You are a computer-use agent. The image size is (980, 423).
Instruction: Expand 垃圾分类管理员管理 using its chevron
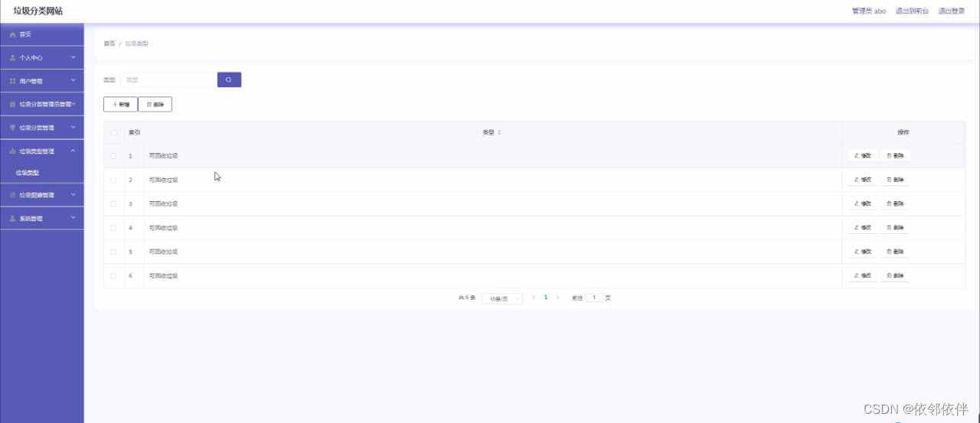(74, 104)
